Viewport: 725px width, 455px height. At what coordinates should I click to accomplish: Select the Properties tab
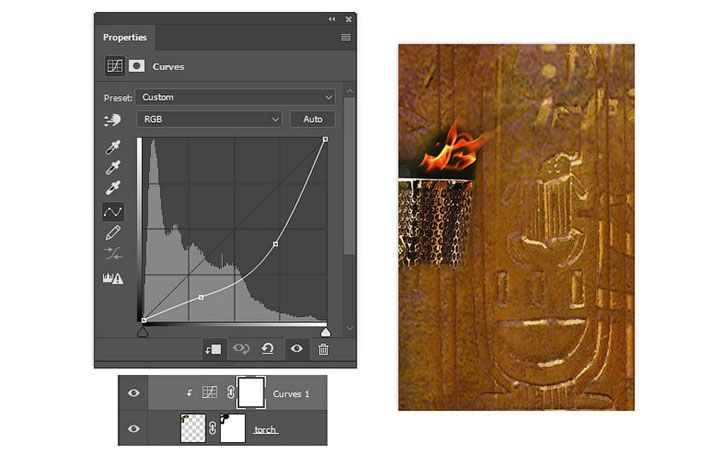(125, 37)
